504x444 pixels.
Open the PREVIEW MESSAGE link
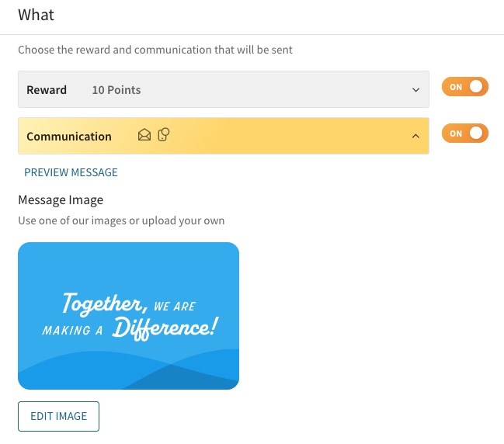(x=71, y=172)
